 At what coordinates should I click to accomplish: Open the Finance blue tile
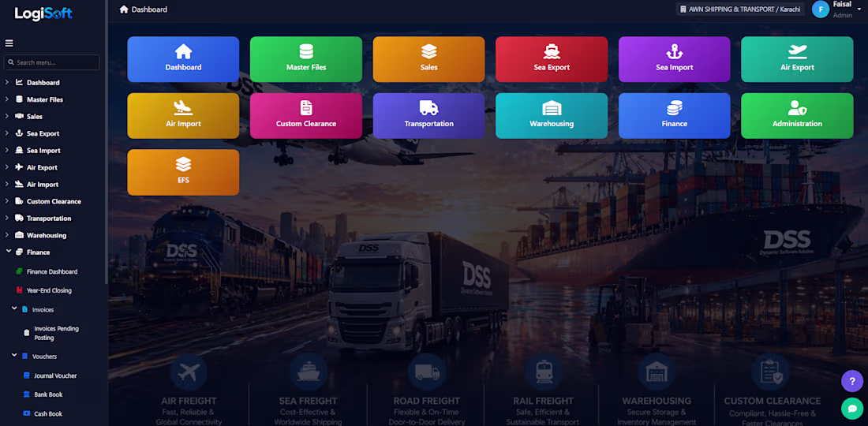click(x=674, y=116)
